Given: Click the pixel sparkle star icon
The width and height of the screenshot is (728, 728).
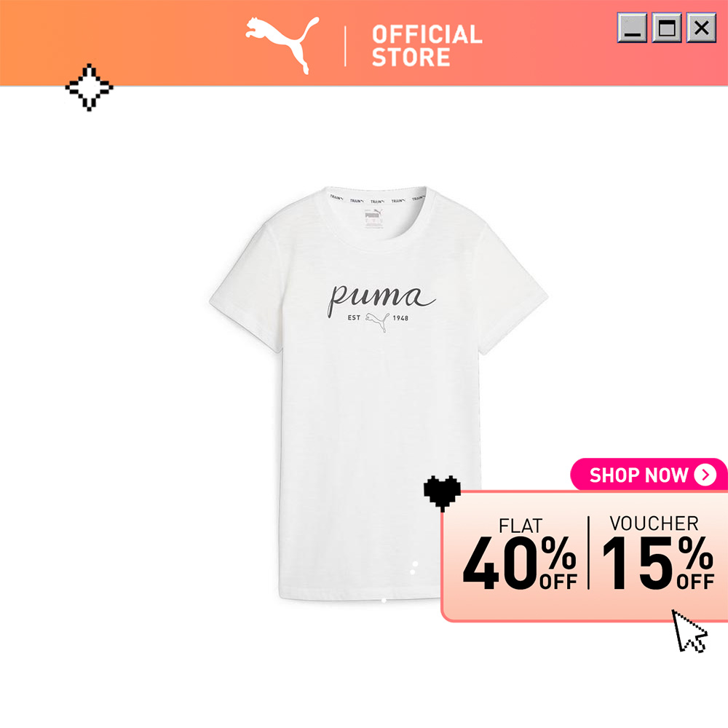Looking at the screenshot, I should point(89,87).
